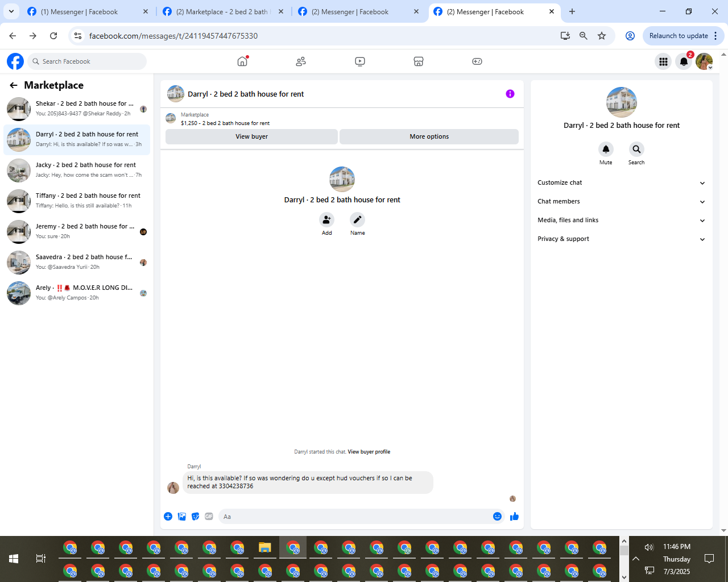728x582 pixels.
Task: Open the Marketplace storefront icon
Action: point(419,61)
